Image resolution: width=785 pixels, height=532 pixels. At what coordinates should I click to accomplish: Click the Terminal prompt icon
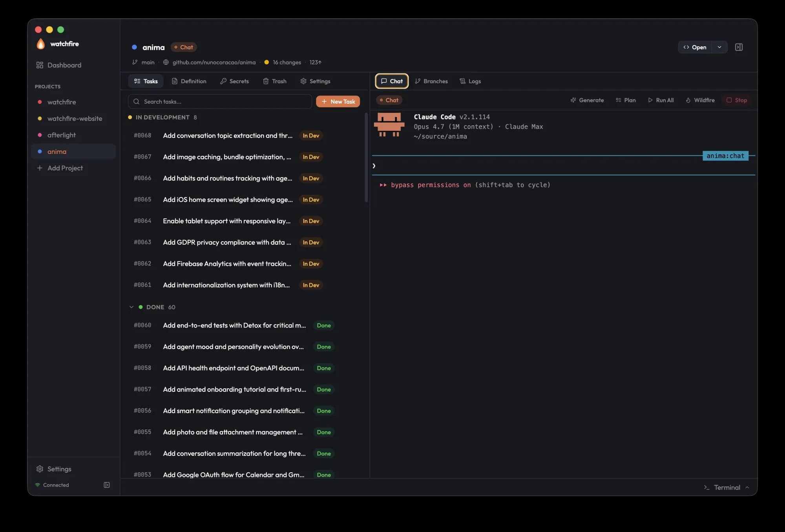pos(706,487)
